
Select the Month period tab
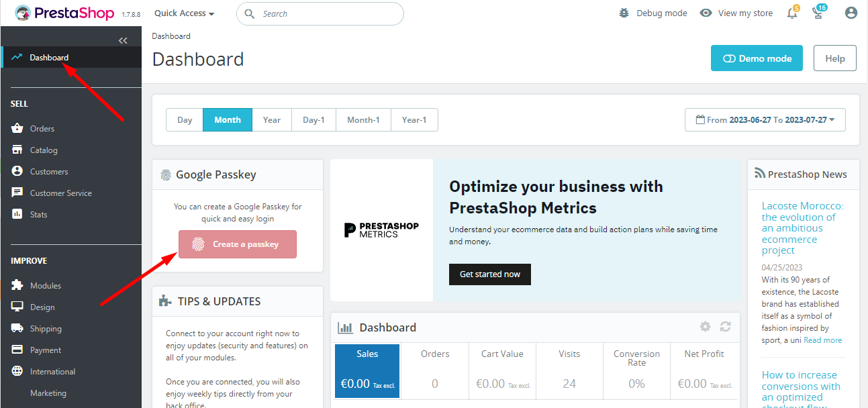pyautogui.click(x=228, y=119)
